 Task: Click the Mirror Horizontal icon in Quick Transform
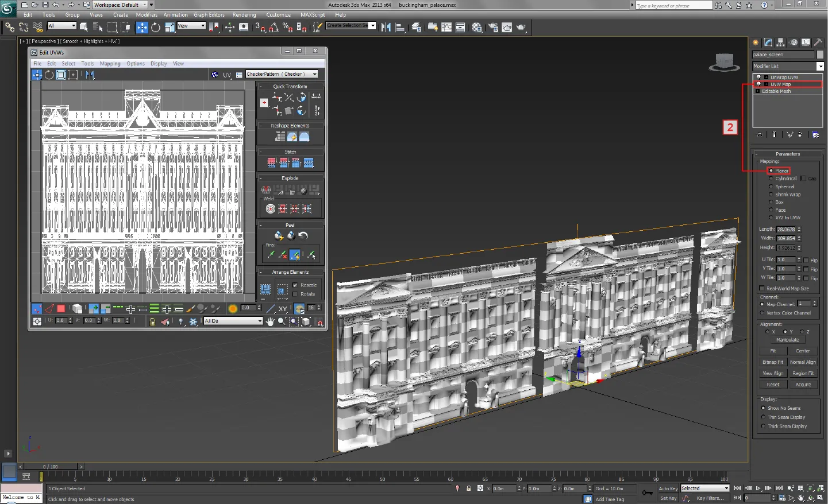click(317, 96)
